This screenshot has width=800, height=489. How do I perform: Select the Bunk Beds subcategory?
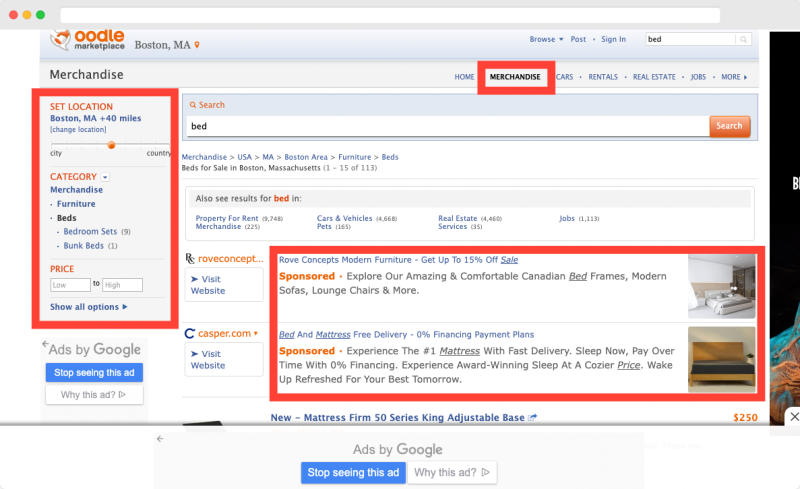[84, 246]
